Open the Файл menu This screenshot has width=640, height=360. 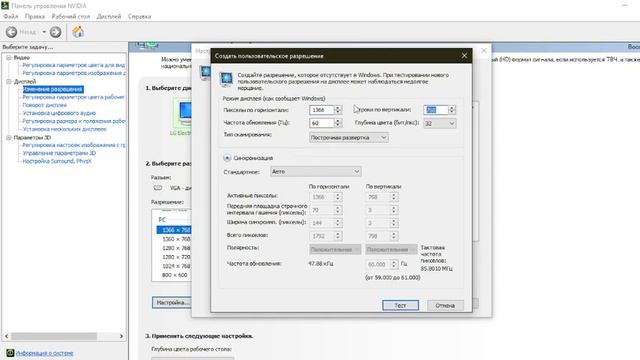tap(11, 16)
